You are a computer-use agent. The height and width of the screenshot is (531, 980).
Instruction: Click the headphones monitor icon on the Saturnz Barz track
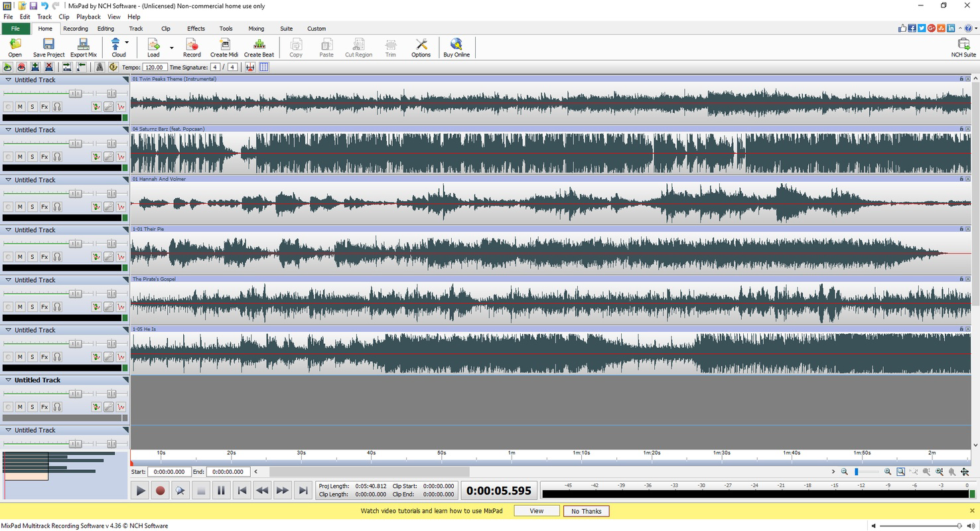[57, 157]
